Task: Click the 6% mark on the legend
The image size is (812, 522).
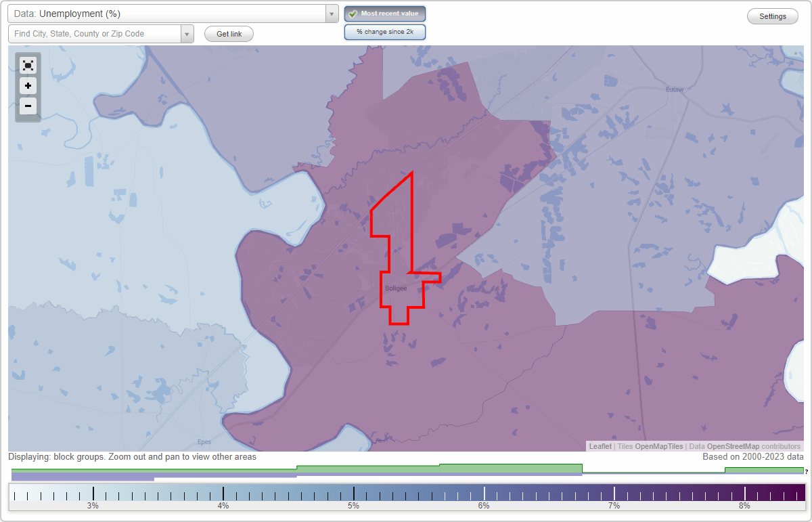Action: [x=484, y=506]
